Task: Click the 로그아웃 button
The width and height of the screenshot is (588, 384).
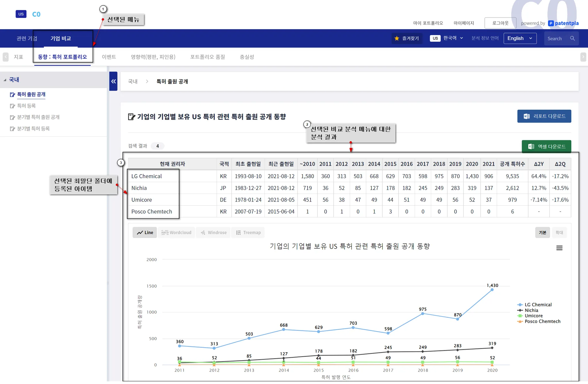Action: [x=500, y=23]
